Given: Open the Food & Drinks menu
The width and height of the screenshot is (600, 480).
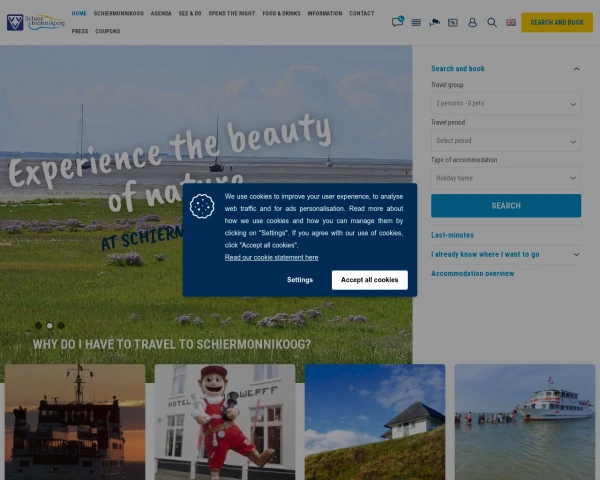Looking at the screenshot, I should 281,14.
